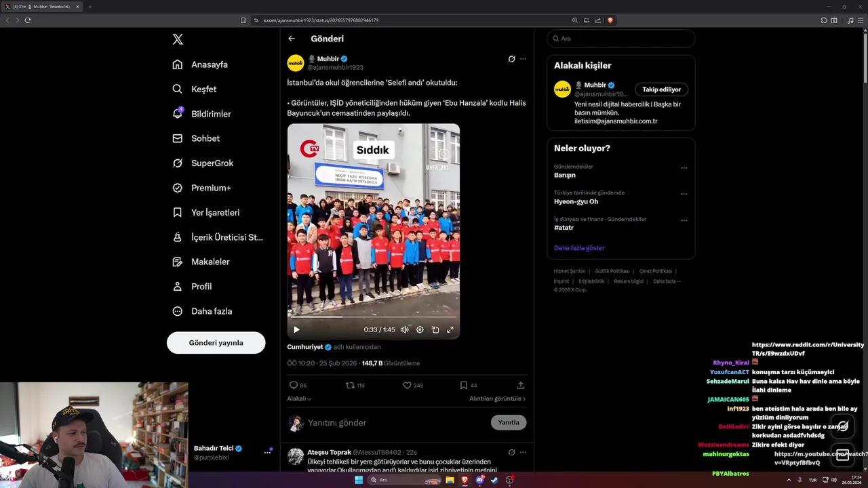
Task: Open a new browser tab
Action: 90,7
